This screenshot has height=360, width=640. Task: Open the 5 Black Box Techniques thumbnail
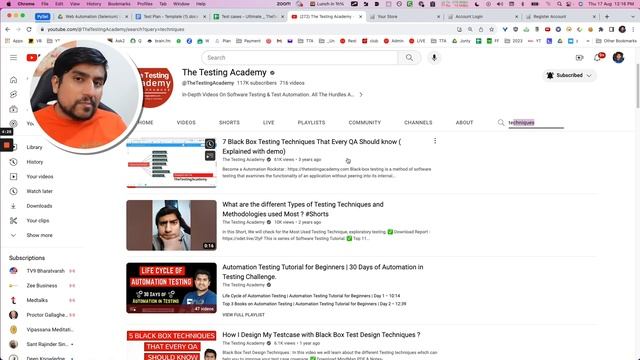[171, 345]
